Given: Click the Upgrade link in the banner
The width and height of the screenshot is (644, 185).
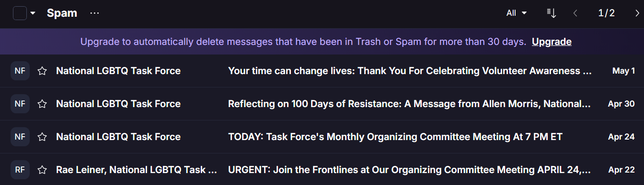Looking at the screenshot, I should pos(552,42).
